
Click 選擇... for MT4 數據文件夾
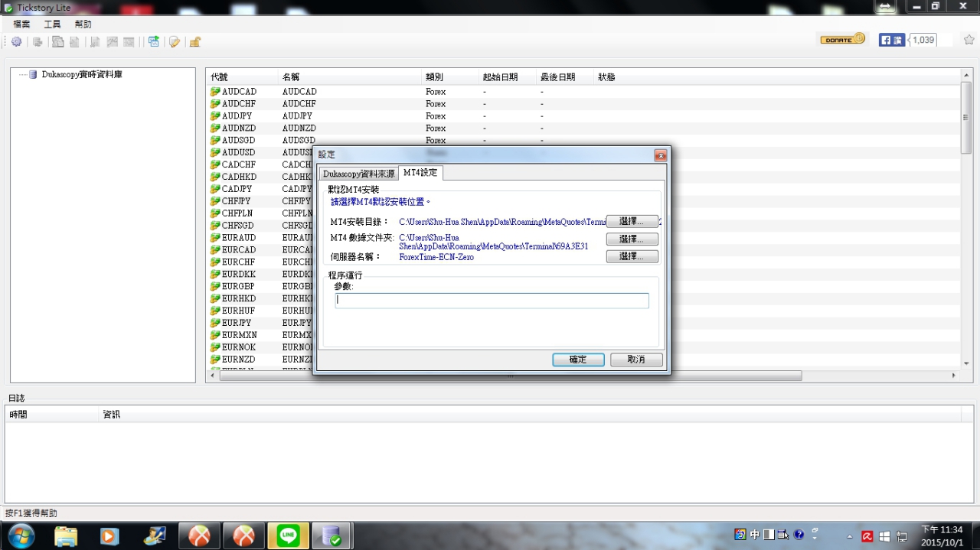coord(632,239)
